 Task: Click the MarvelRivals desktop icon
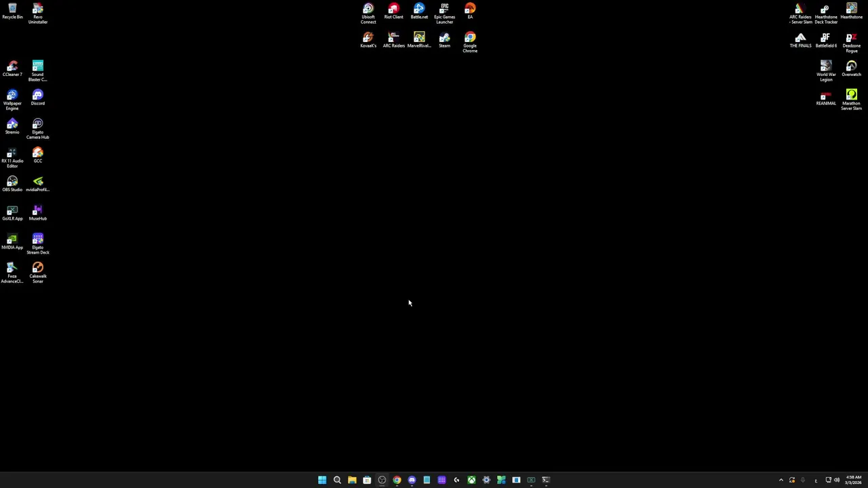(419, 40)
